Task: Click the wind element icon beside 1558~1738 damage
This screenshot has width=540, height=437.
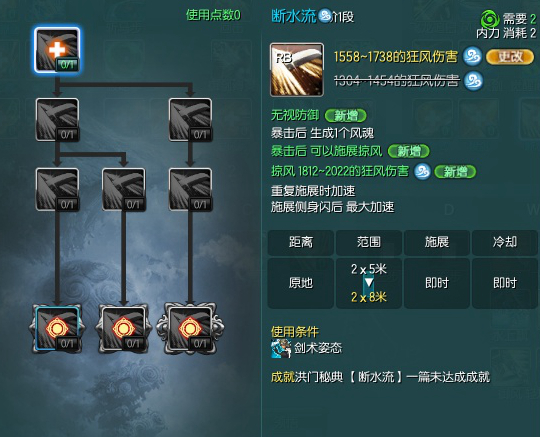Action: click(472, 56)
